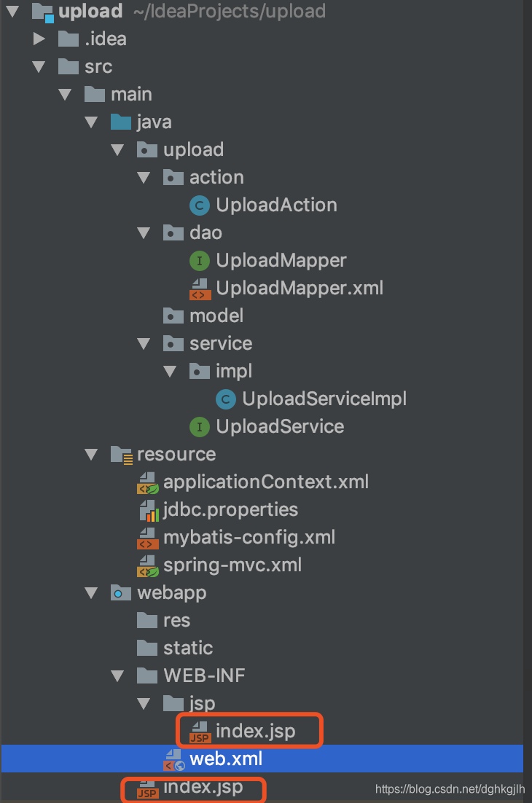The height and width of the screenshot is (803, 532).
Task: Click the webapp web-root folder icon
Action: coord(121,592)
